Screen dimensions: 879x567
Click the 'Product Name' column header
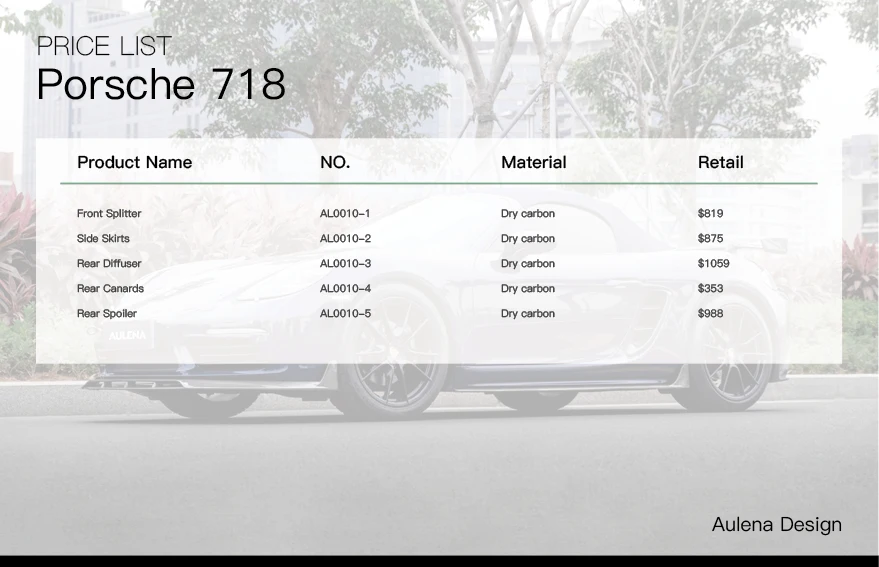coord(135,163)
